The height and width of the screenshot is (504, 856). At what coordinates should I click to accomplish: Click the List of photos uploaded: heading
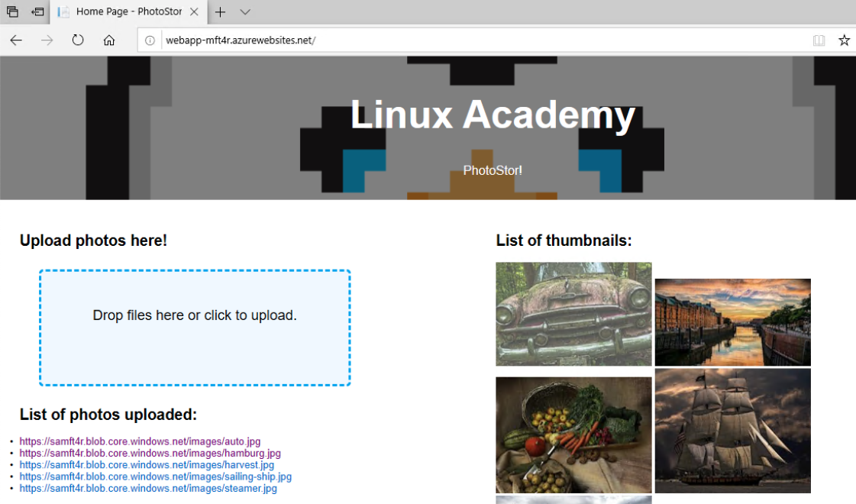(108, 415)
